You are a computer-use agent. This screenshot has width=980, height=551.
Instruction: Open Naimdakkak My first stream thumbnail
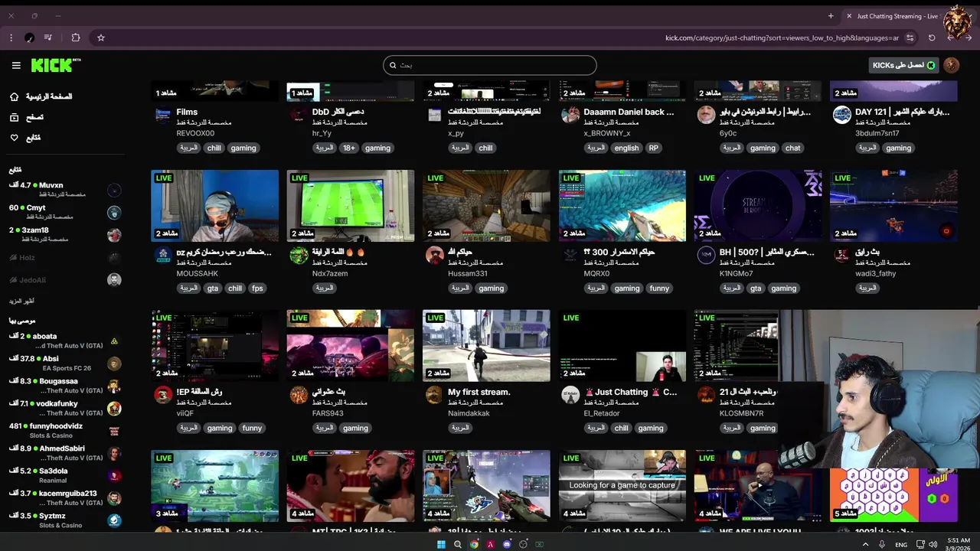click(x=486, y=345)
